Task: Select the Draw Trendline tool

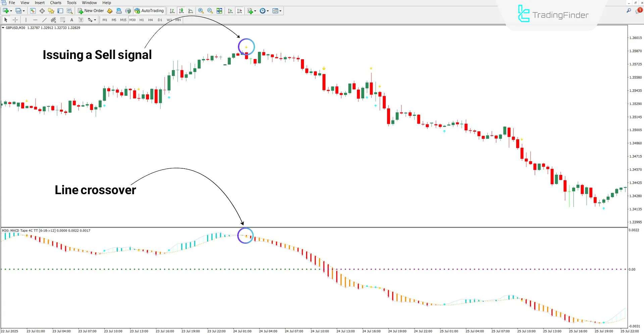Action: click(44, 20)
